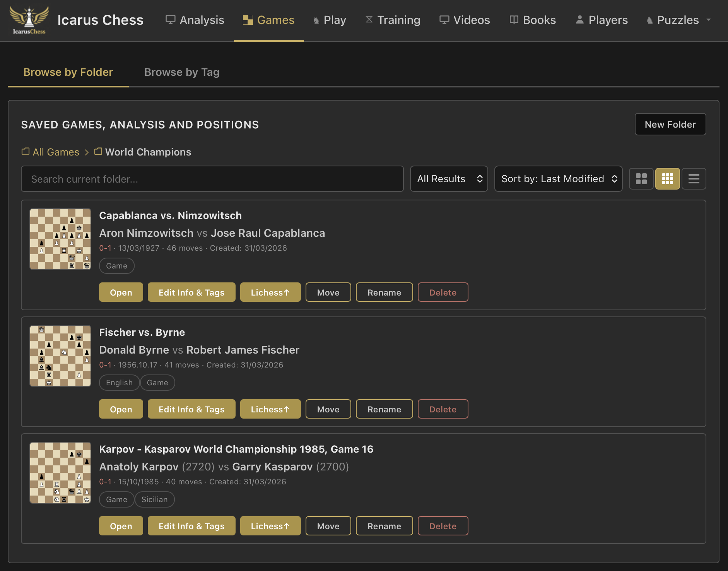Select the compact grid view icon
This screenshot has width=728, height=571.
coord(667,179)
